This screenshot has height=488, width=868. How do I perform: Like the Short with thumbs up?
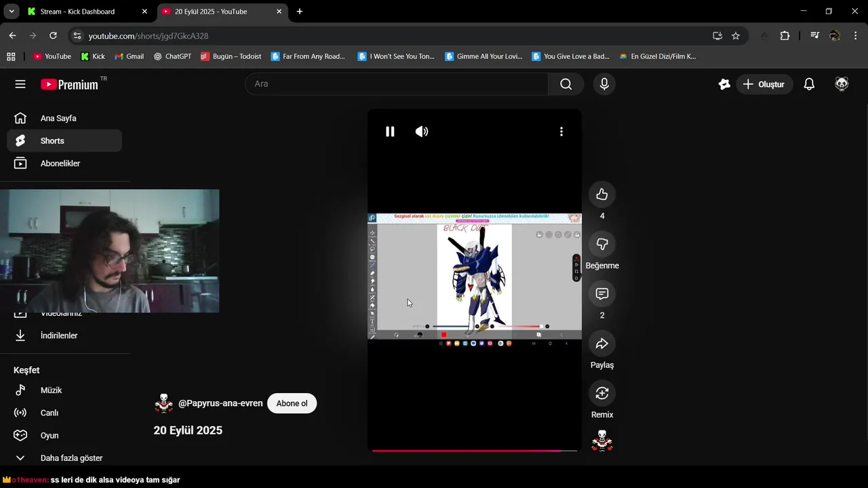602,195
